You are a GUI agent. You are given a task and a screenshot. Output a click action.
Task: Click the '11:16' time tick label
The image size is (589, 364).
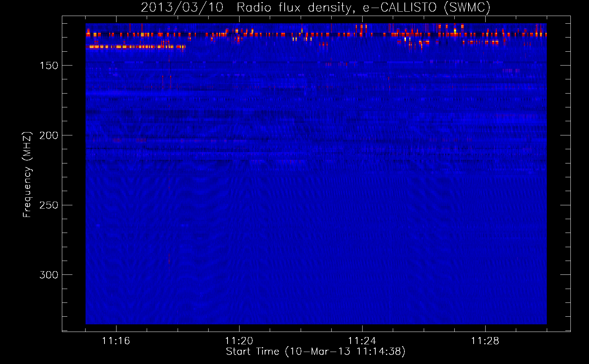click(116, 341)
